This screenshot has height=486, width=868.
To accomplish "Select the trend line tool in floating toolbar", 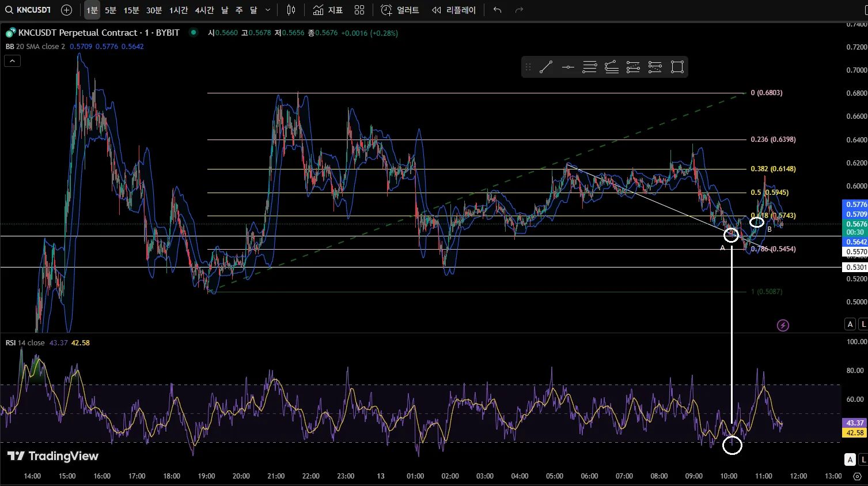I will point(546,67).
